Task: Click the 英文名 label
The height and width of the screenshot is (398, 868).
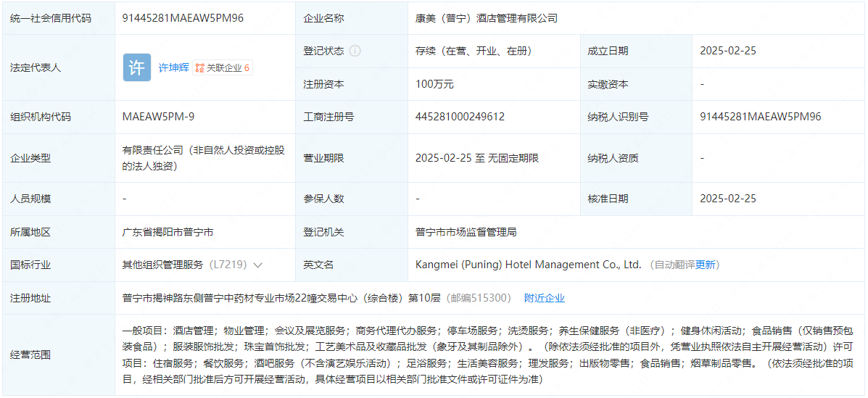Action: point(318,265)
